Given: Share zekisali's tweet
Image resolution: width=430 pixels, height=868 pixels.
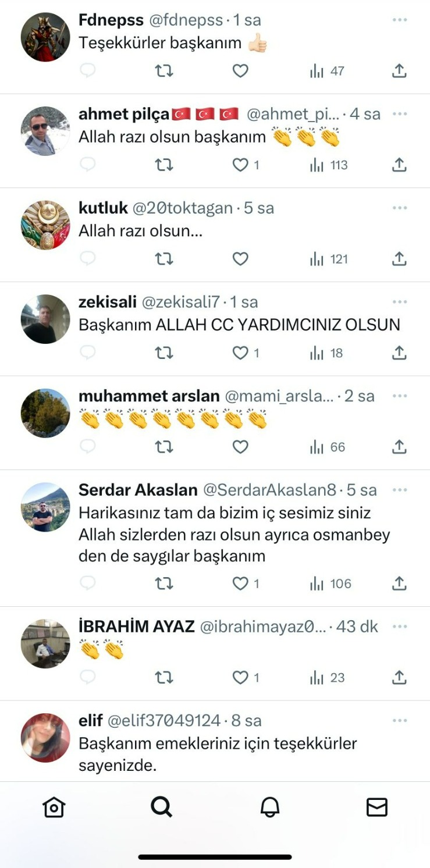Looking at the screenshot, I should pos(399,353).
